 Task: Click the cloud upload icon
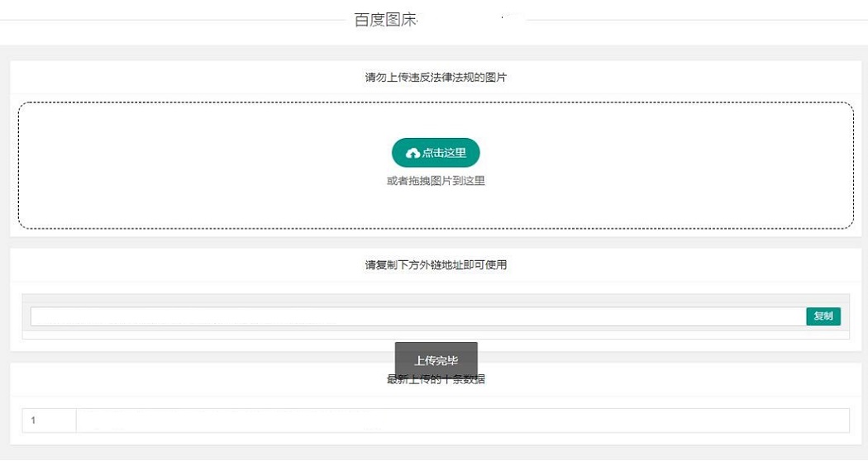click(x=413, y=154)
